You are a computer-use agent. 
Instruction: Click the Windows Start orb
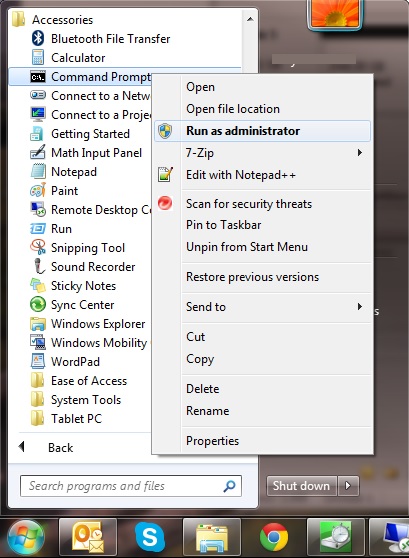26,537
